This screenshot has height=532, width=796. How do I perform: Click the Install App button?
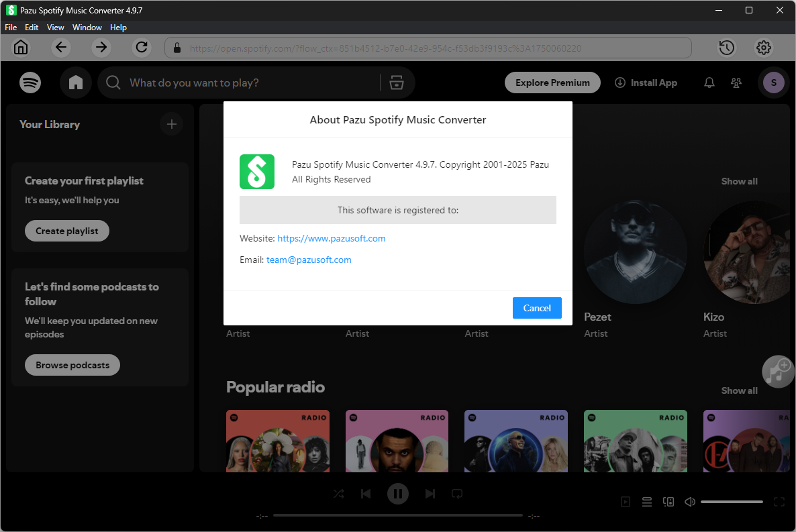(x=646, y=83)
